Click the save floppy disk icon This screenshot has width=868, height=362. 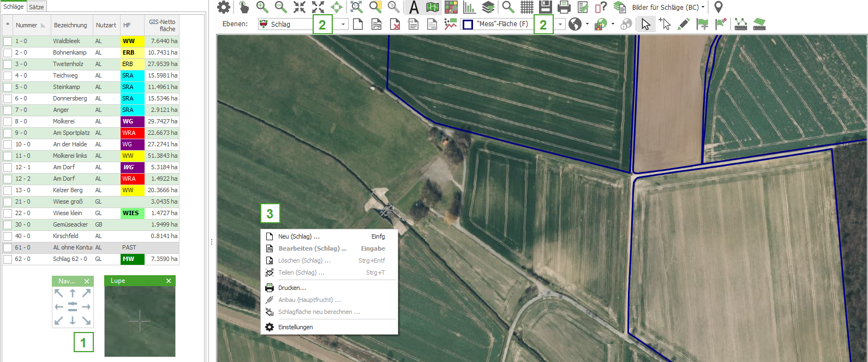coord(545,7)
